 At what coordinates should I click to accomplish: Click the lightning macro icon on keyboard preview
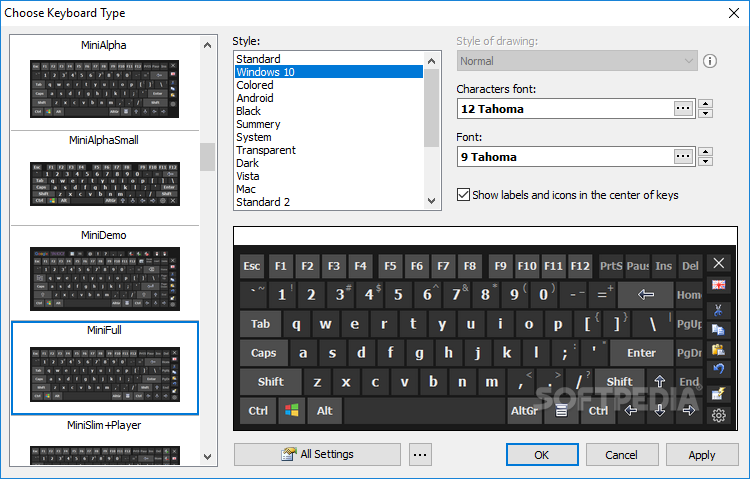point(718,393)
